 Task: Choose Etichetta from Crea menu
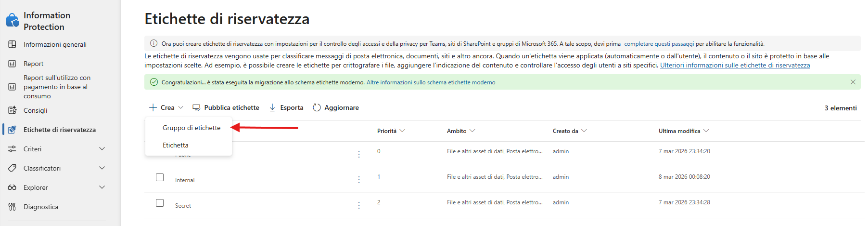coord(176,145)
